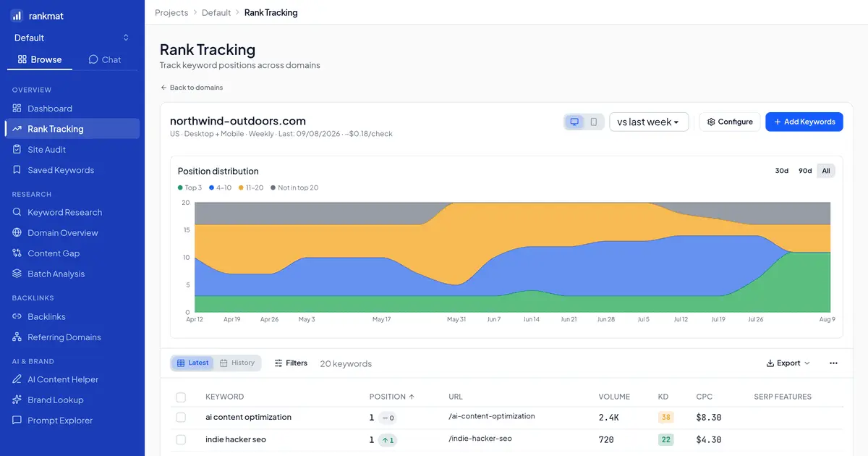Click the $8.30 CPC value

(x=709, y=418)
